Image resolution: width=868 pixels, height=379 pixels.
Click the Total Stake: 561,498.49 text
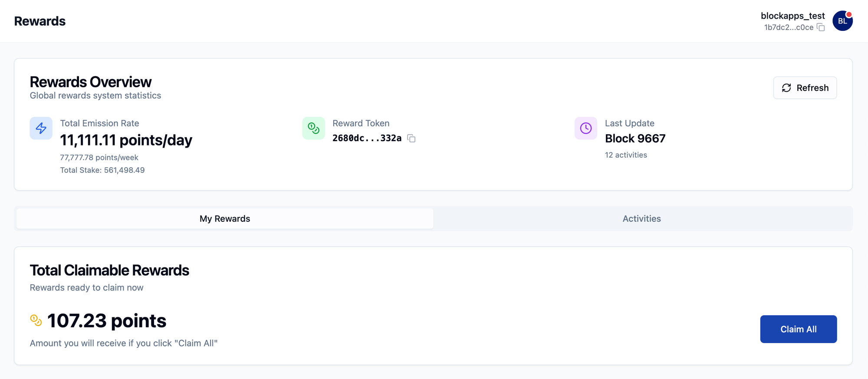point(102,170)
